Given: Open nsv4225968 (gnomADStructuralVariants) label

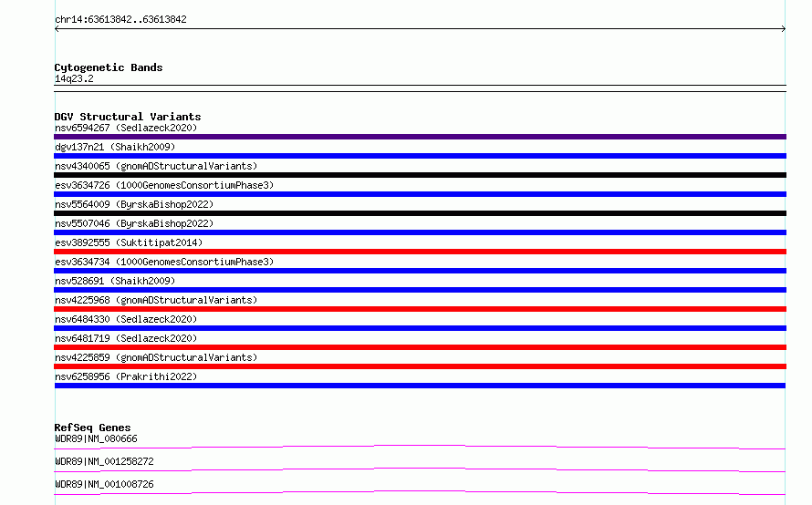Looking at the screenshot, I should click(156, 300).
